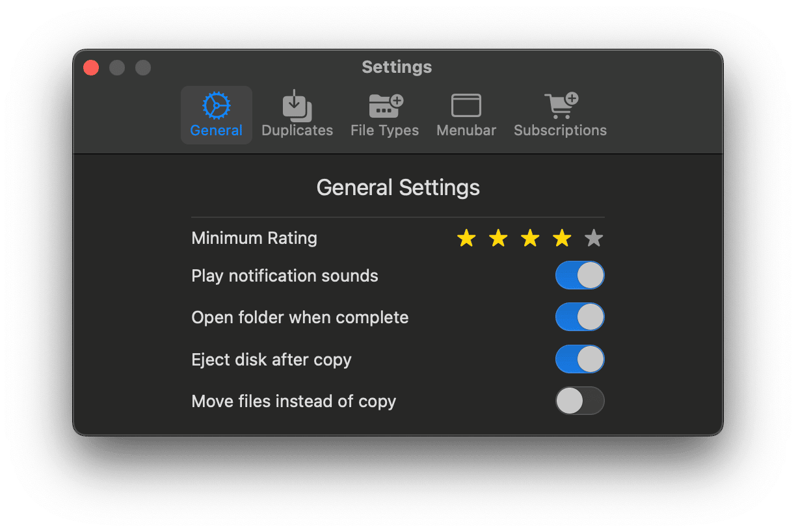Disable Play notification sounds
This screenshot has height=532, width=796.
tap(579, 275)
